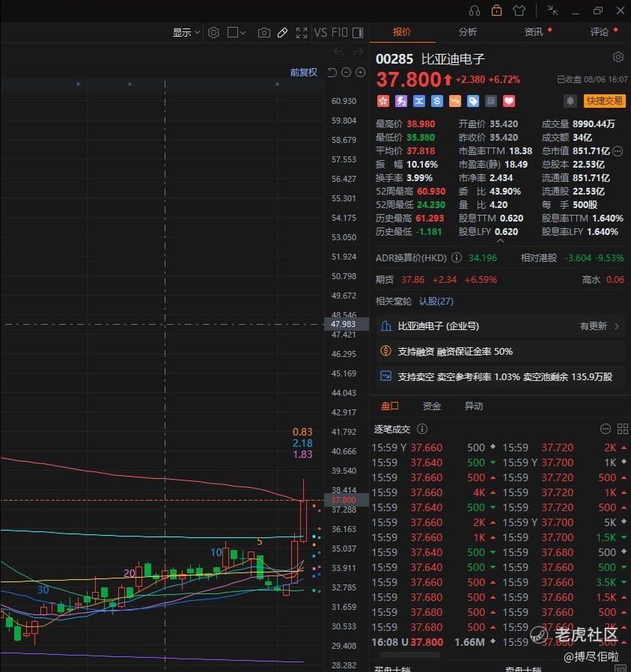Click 52周最高 value 60.930
The image size is (631, 672).
(431, 191)
